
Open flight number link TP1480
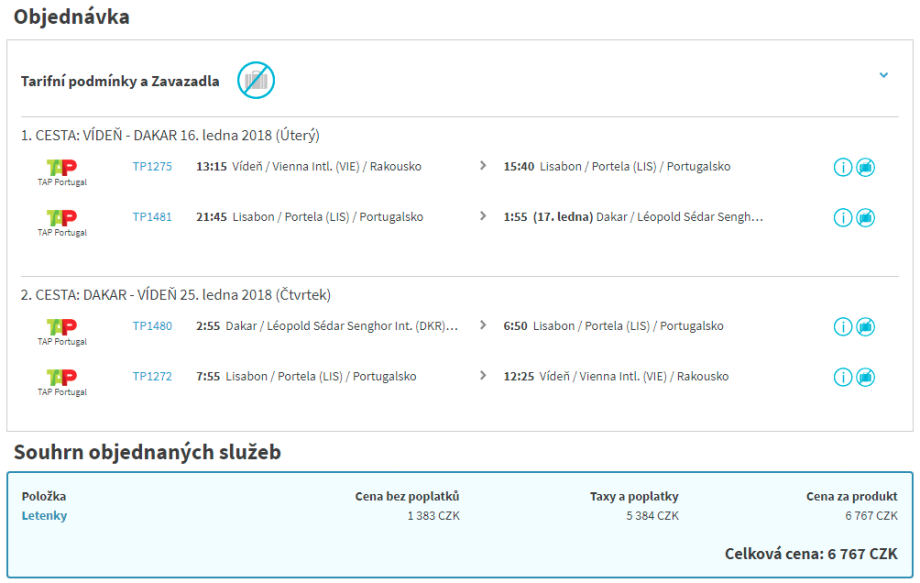click(152, 326)
